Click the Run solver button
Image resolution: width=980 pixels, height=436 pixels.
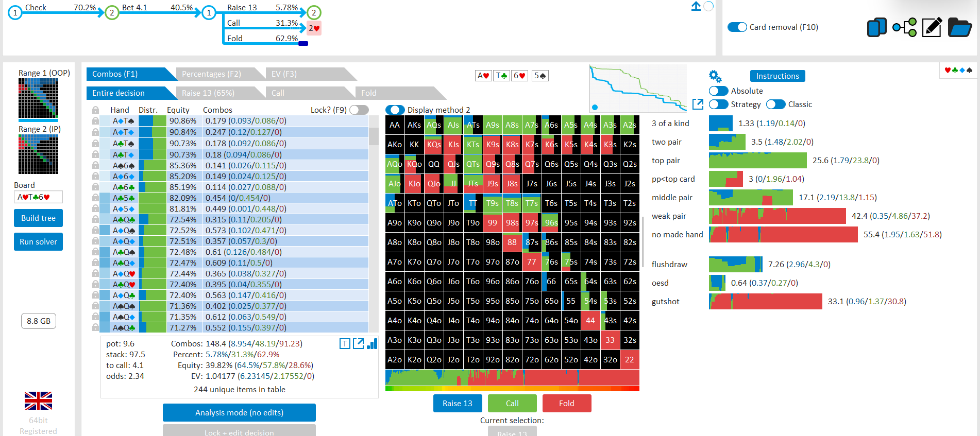pos(38,242)
